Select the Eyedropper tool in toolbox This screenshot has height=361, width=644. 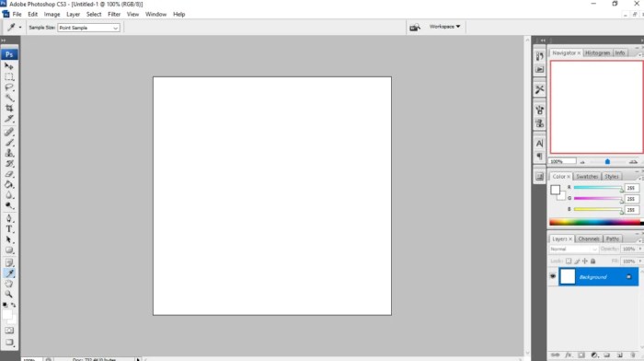point(9,274)
